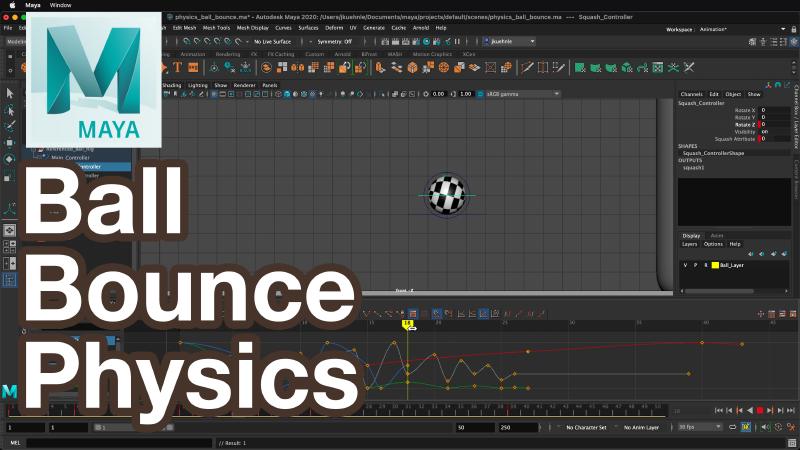Toggle the cached playback button
The width and height of the screenshot is (800, 450).
point(746,427)
